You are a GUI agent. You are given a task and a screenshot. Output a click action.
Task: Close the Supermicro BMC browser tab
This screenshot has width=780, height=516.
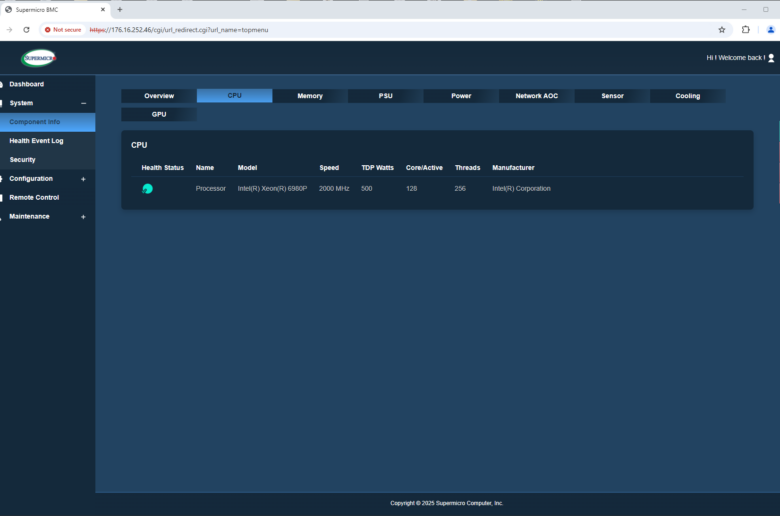point(103,9)
